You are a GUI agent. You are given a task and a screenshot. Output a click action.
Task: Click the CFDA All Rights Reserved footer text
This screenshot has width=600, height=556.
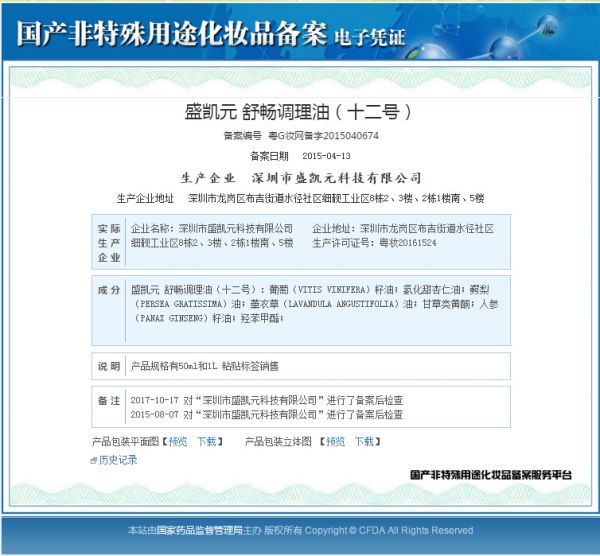[416, 530]
